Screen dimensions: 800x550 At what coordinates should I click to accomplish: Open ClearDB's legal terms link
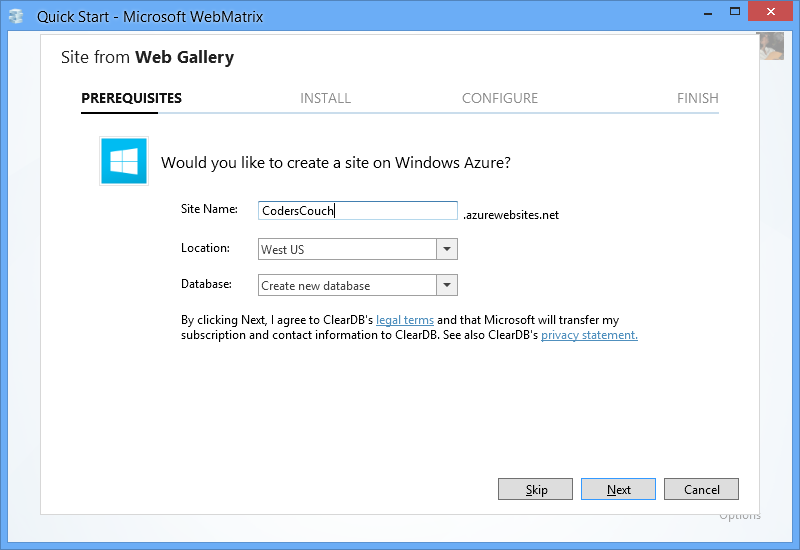point(405,320)
